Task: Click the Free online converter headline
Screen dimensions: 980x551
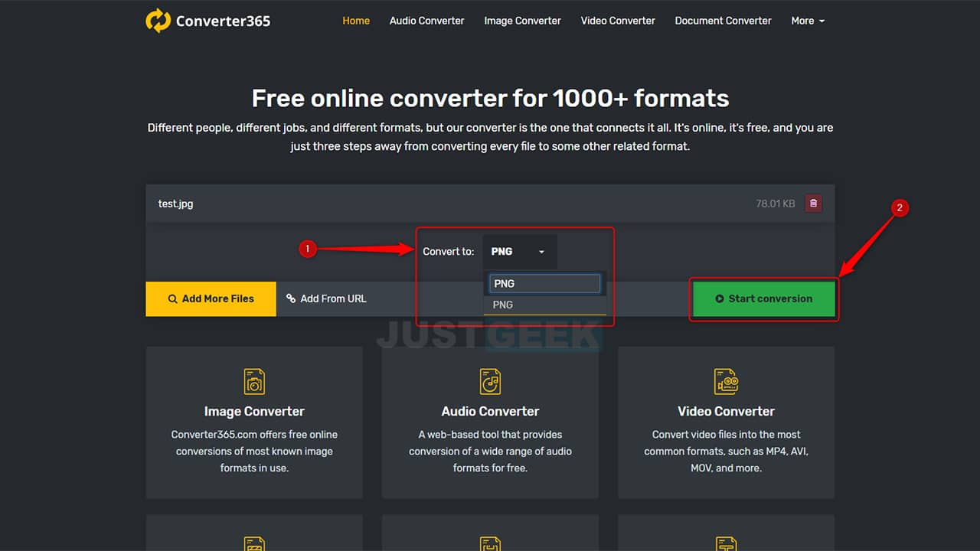Action: tap(490, 98)
